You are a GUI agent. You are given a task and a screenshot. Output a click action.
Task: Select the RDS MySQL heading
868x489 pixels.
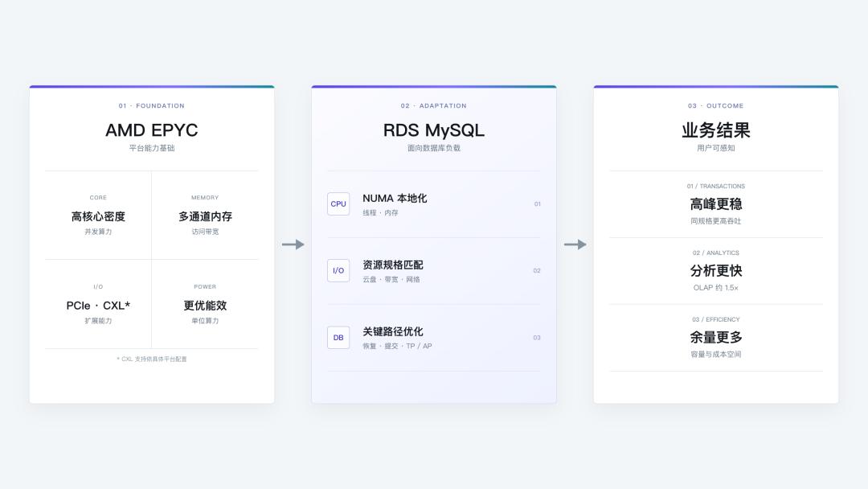click(434, 130)
